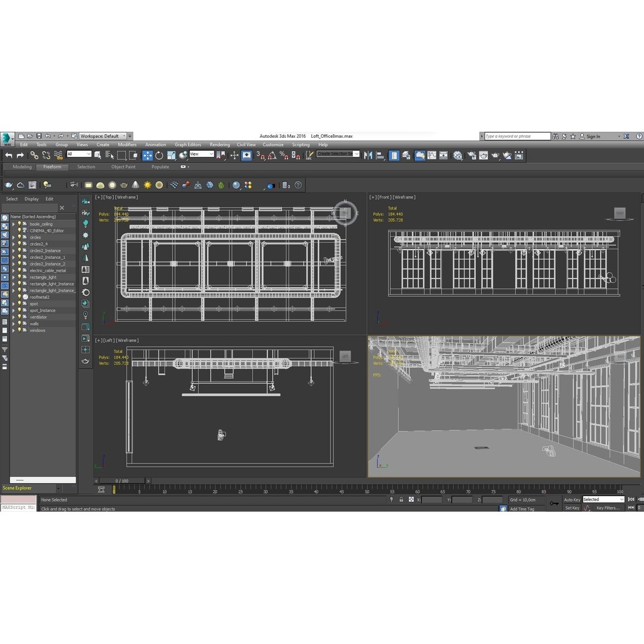Viewport: 644px width, 644px height.
Task: Click the Save File quick access icon
Action: pos(39,136)
